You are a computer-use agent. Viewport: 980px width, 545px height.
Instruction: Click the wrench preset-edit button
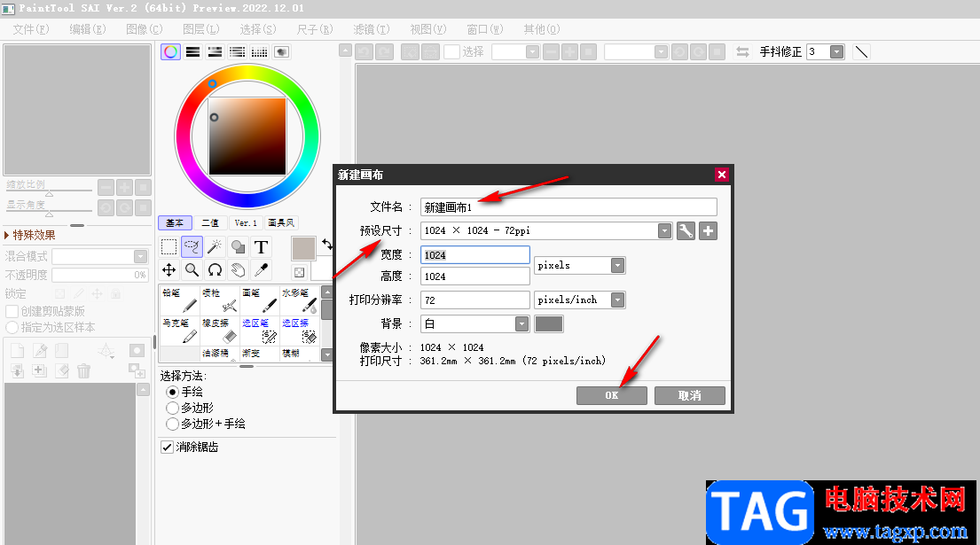pyautogui.click(x=686, y=231)
